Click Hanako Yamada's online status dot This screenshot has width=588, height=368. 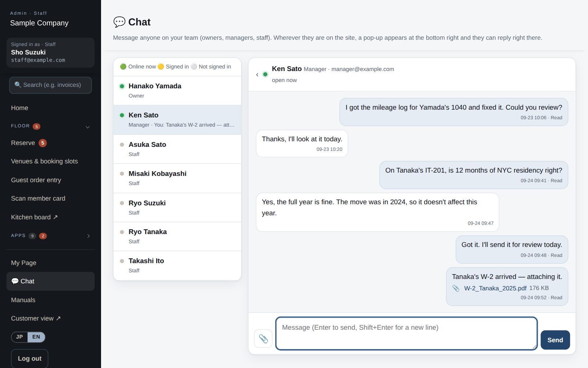tap(122, 86)
